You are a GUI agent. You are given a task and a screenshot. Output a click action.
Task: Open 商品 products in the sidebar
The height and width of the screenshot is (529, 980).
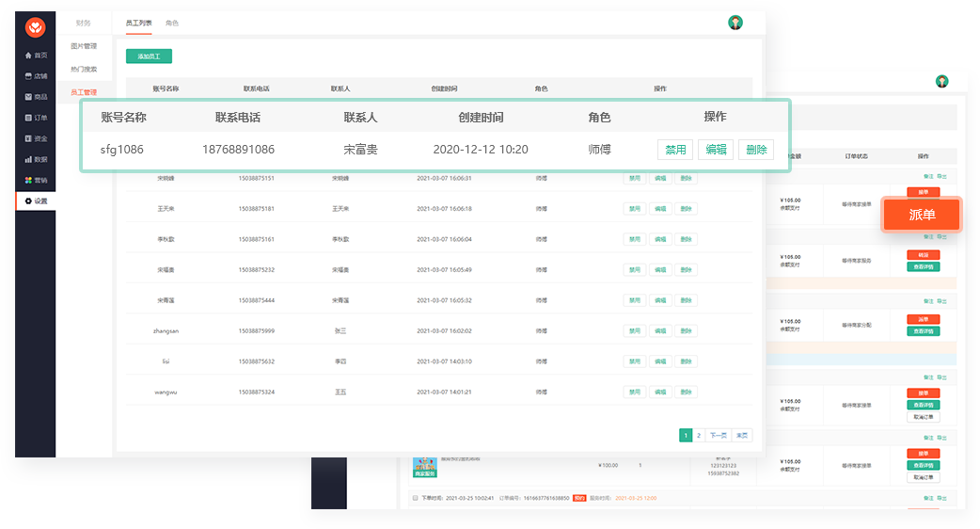tap(36, 97)
